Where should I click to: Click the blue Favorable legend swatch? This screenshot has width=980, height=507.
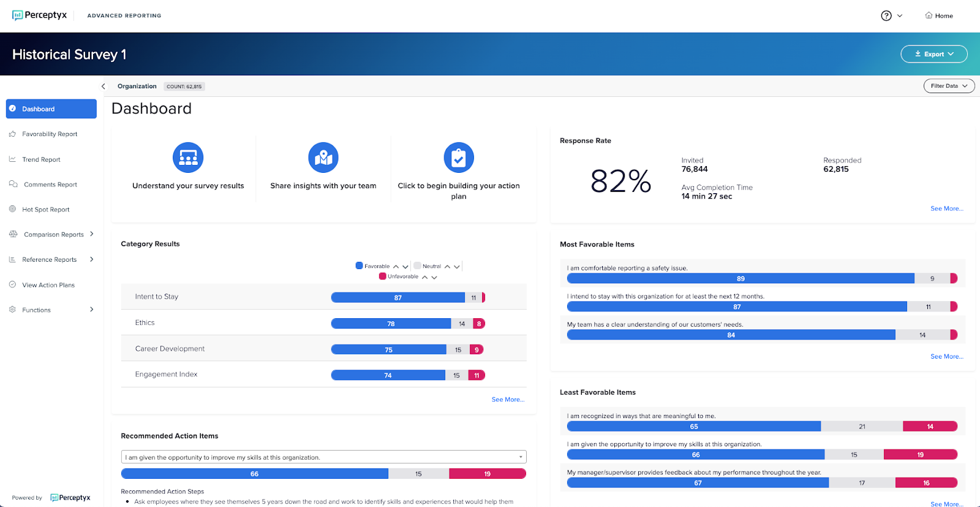(x=360, y=265)
